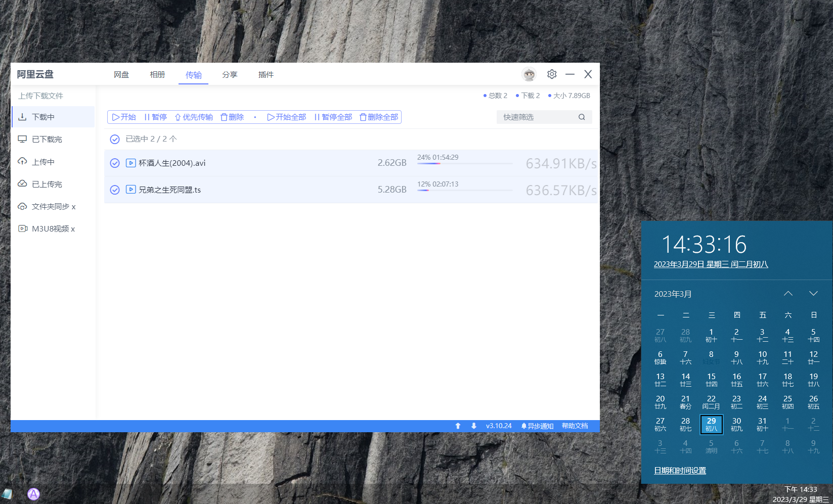Viewport: 833px width, 504px height.
Task: Open 日期和时间设置 link
Action: (x=680, y=471)
